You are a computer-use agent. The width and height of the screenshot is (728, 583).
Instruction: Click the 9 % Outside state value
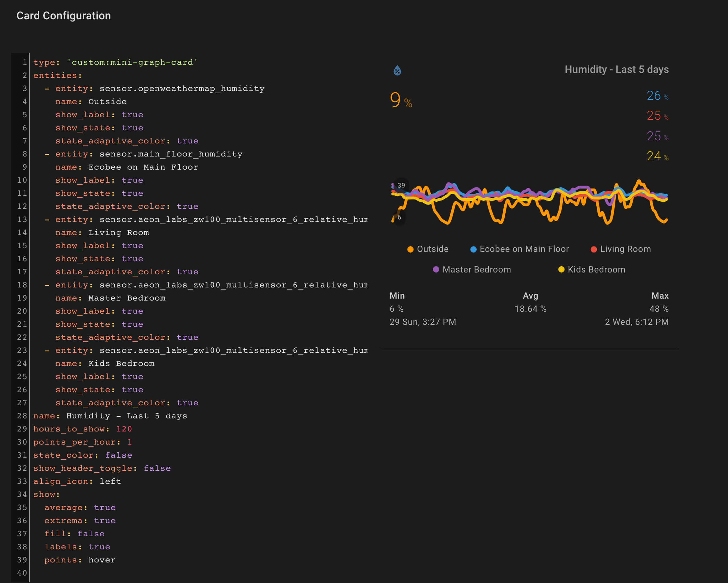pyautogui.click(x=400, y=100)
